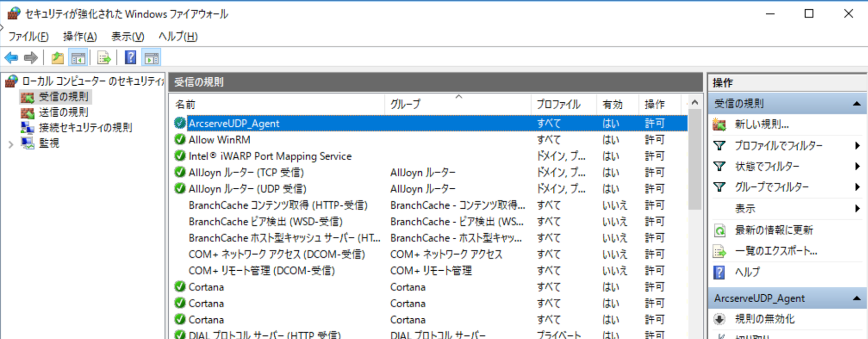Screen dimensions: 868x339
Task: Open the 表示(V) menu
Action: tap(127, 36)
